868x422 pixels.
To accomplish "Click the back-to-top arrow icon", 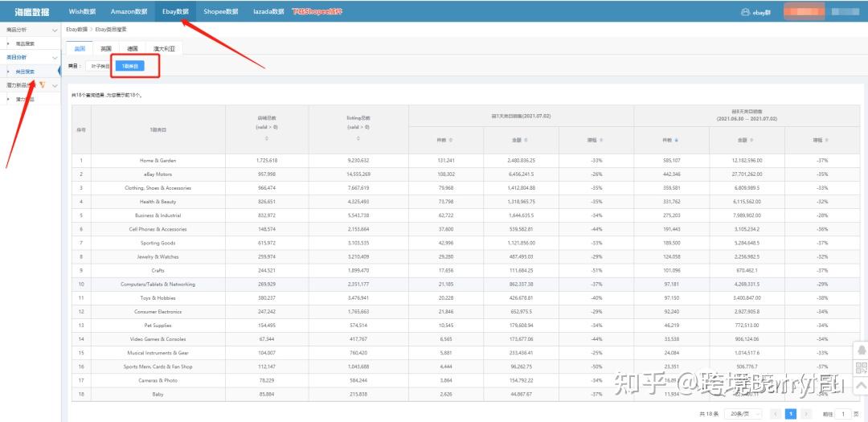I will pos(861,386).
